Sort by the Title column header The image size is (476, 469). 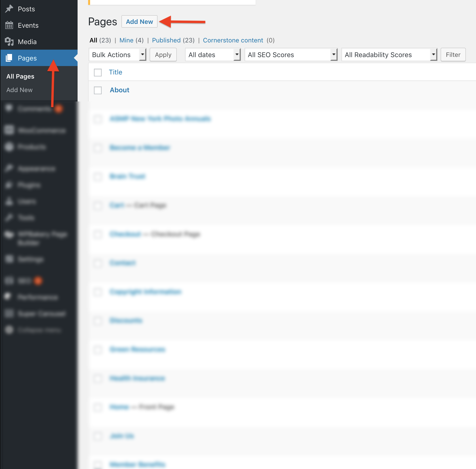(115, 72)
